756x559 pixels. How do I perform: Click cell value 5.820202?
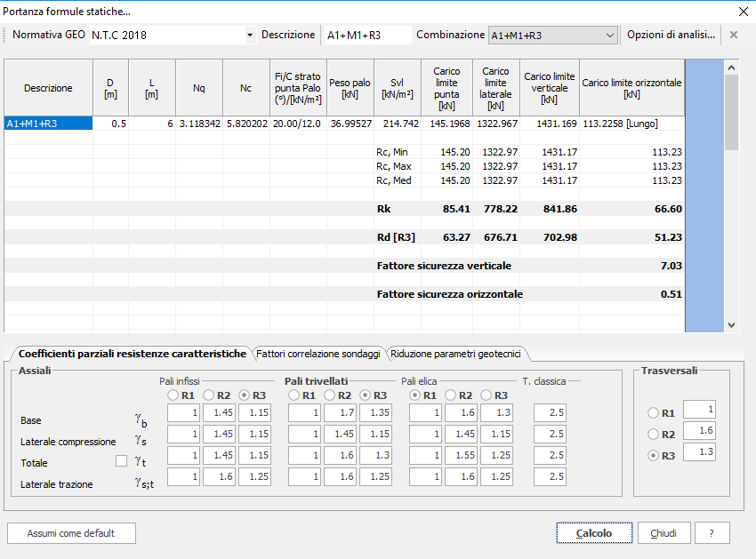click(246, 124)
